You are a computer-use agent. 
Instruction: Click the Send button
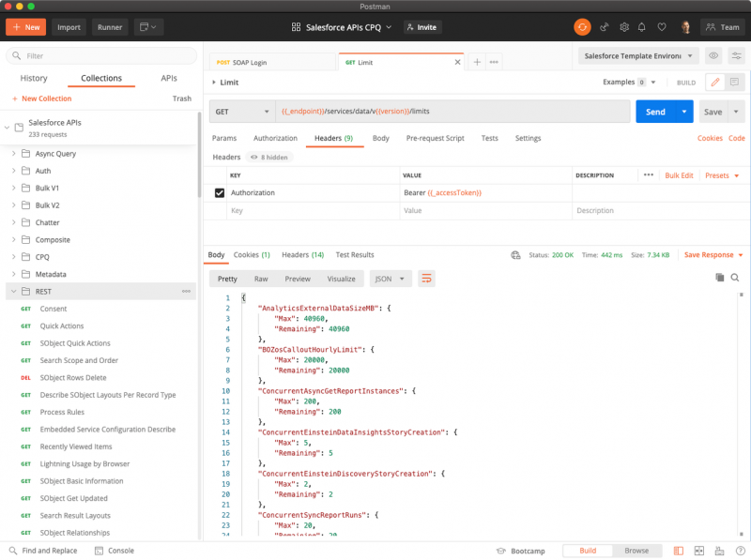click(x=655, y=112)
